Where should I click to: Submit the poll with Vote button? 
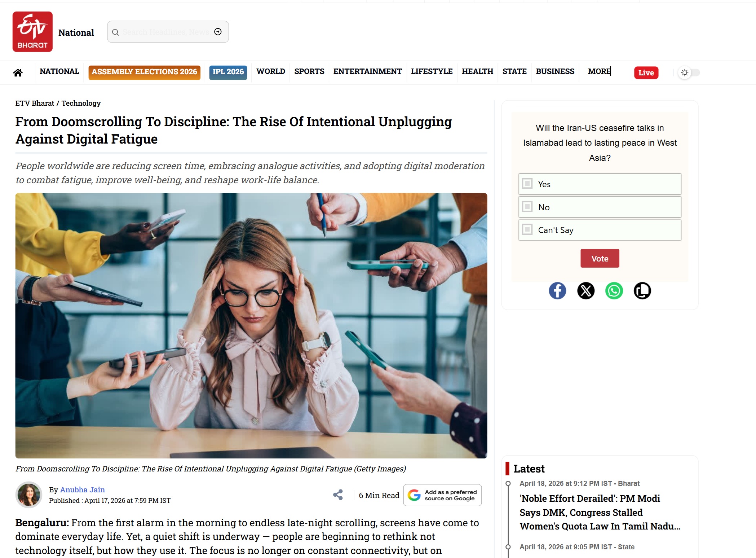pos(600,258)
